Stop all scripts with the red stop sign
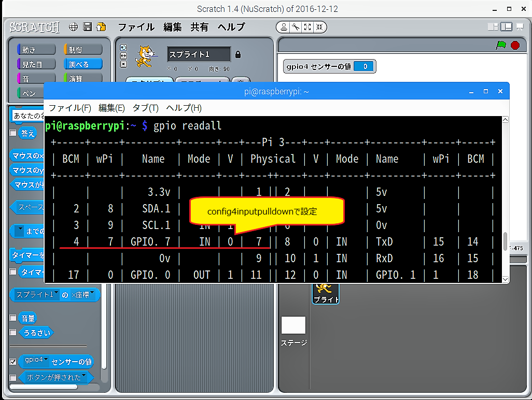 (515, 45)
